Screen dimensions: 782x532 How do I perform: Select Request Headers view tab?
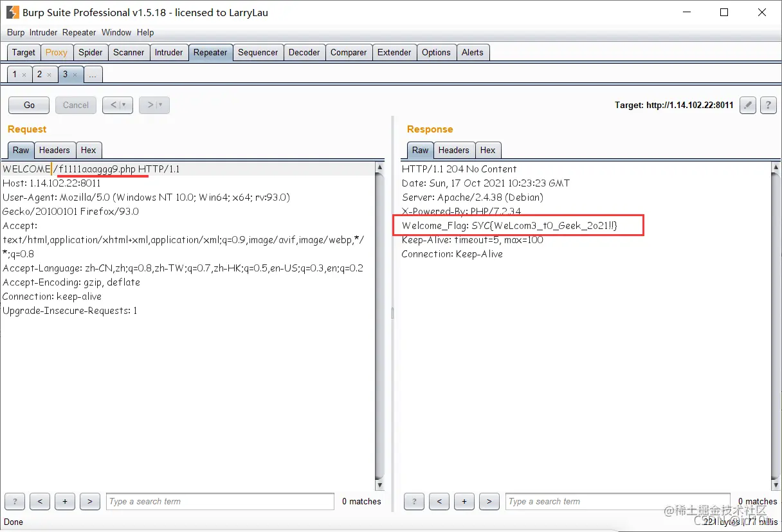(x=54, y=150)
